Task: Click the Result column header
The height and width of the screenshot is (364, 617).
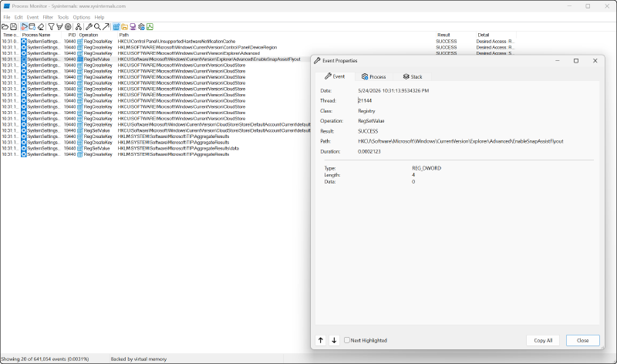Action: coord(455,35)
